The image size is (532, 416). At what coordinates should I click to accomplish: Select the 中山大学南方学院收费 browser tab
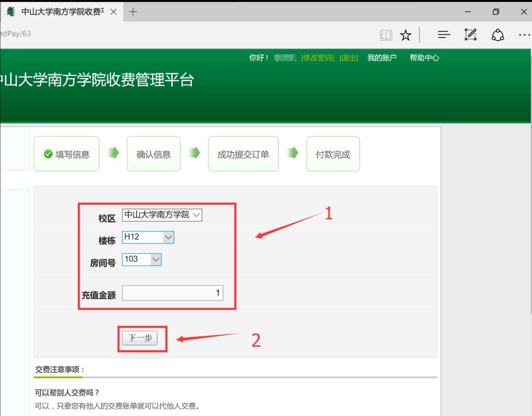point(62,12)
